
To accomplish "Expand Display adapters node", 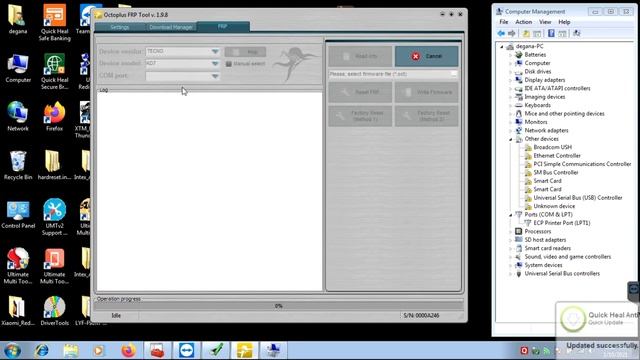I will 510,80.
